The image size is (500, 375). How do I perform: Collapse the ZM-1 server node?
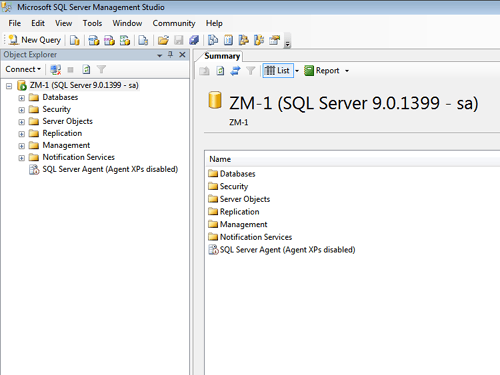(x=9, y=86)
